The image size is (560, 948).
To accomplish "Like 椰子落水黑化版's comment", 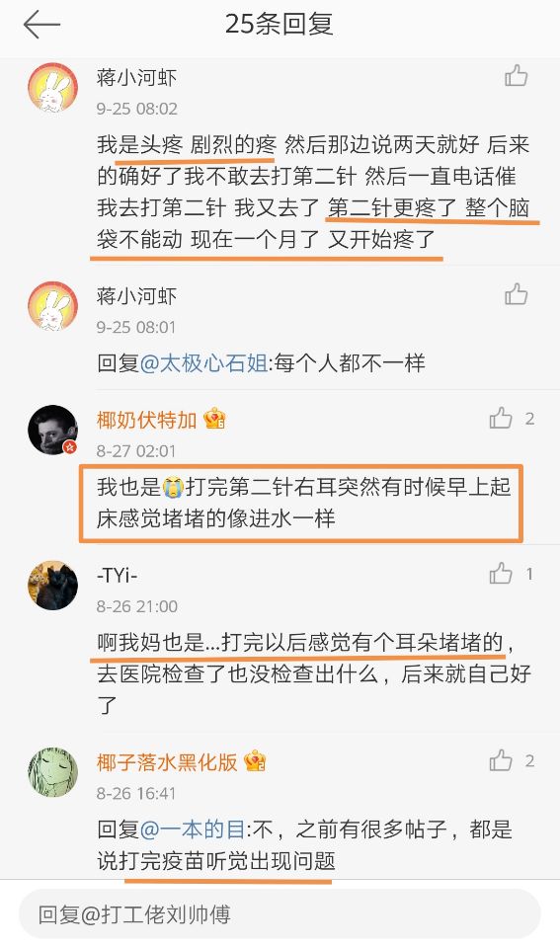I will (501, 760).
